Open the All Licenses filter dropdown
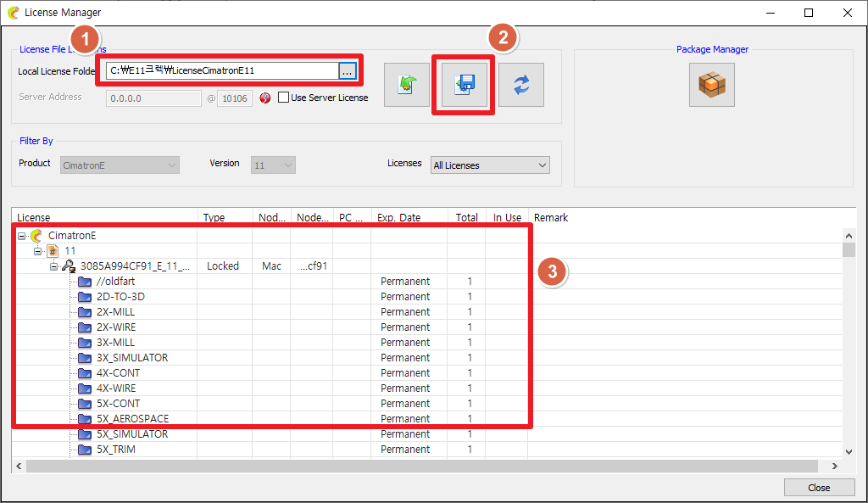 pyautogui.click(x=490, y=165)
